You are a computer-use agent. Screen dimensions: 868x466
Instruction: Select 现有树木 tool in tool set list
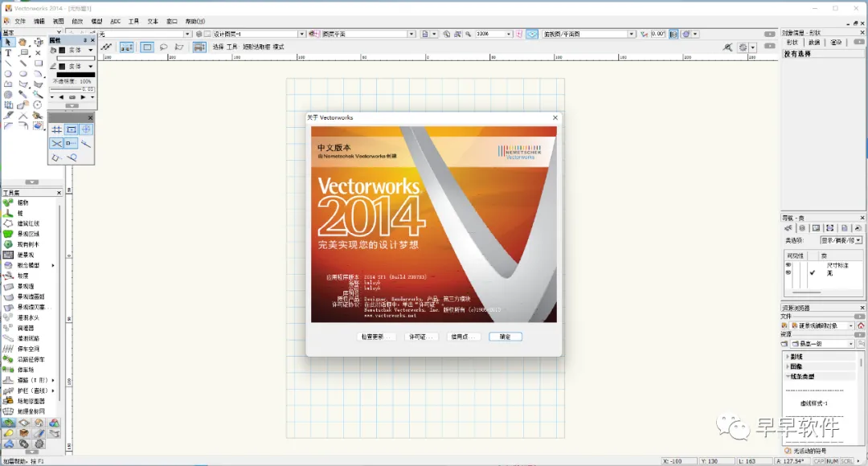tap(30, 244)
